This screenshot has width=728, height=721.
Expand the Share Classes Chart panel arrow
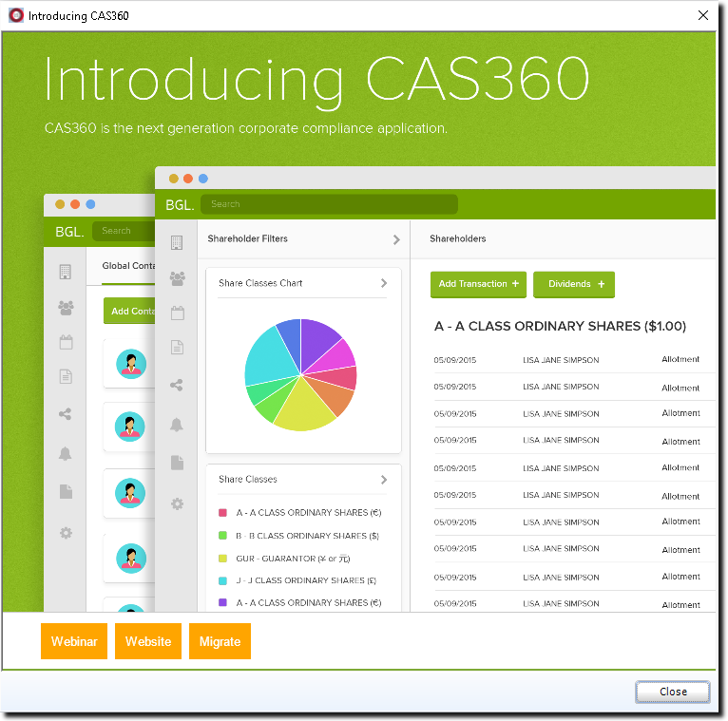384,283
